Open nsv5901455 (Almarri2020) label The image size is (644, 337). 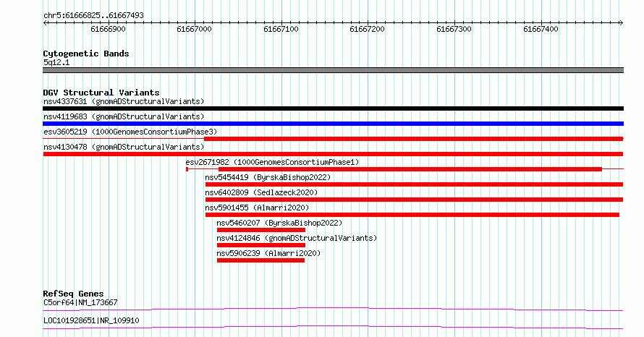point(257,208)
